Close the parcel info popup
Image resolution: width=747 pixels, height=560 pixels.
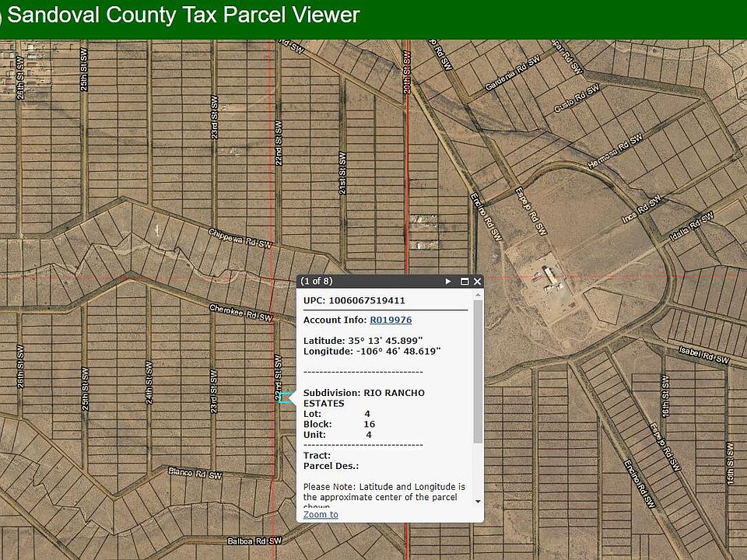pyautogui.click(x=477, y=282)
